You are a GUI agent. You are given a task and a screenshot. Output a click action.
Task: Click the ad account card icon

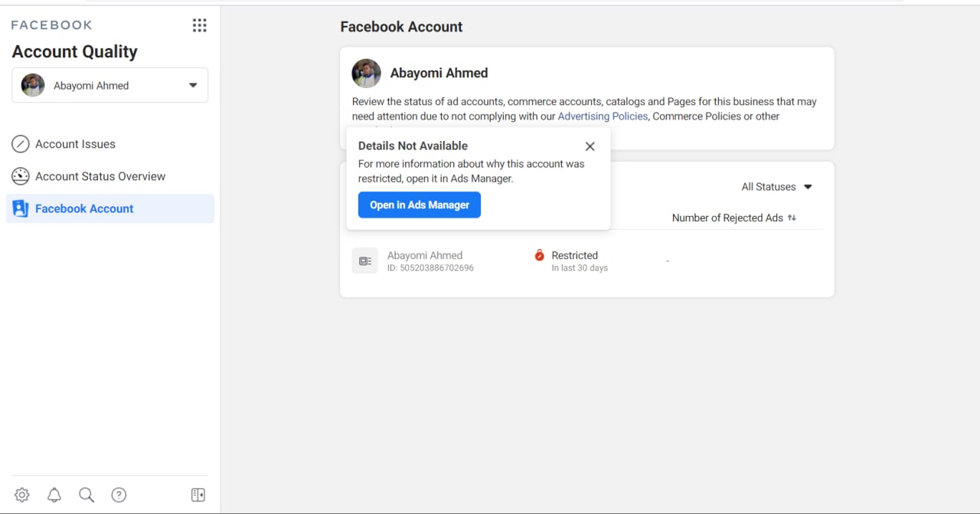365,261
